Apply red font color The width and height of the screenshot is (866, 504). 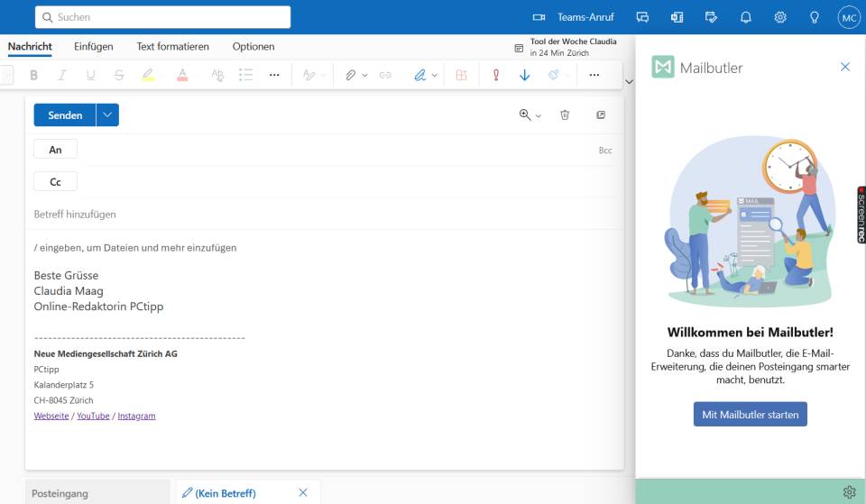tap(182, 75)
